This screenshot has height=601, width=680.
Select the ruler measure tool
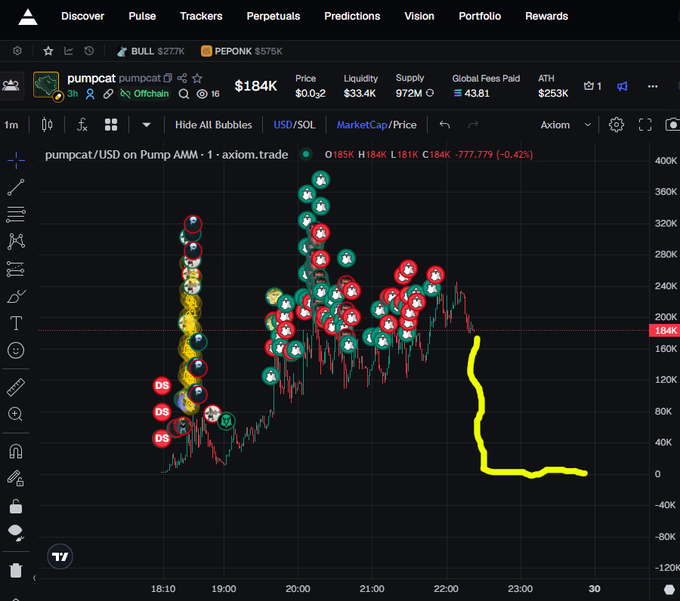click(x=16, y=387)
